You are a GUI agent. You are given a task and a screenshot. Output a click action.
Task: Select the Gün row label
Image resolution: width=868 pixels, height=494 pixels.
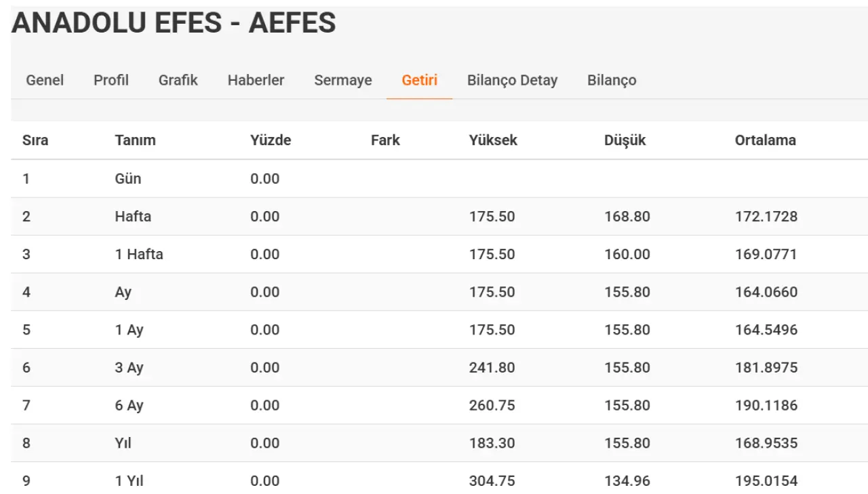pyautogui.click(x=128, y=179)
